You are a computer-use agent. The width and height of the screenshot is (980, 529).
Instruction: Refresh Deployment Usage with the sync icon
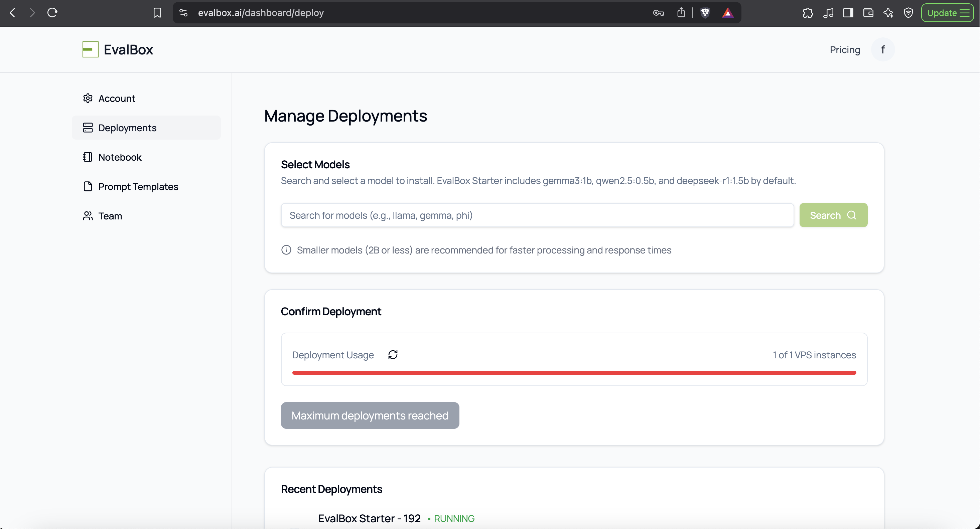tap(393, 355)
